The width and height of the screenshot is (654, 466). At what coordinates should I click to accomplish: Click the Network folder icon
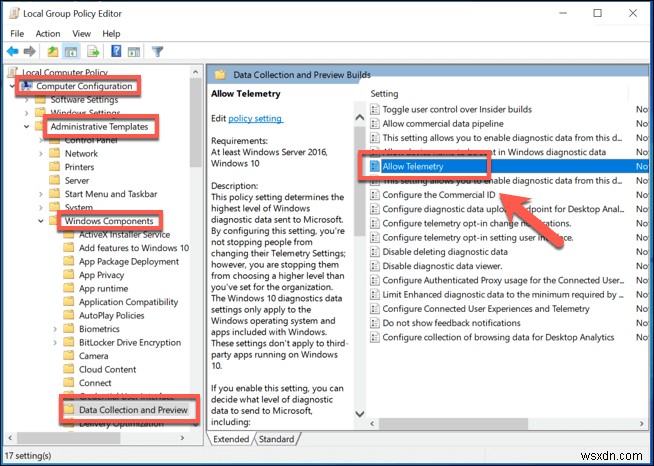(x=55, y=153)
